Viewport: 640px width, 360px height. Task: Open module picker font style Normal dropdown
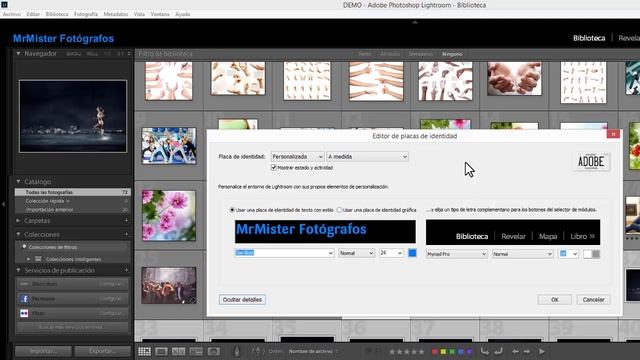pos(522,254)
